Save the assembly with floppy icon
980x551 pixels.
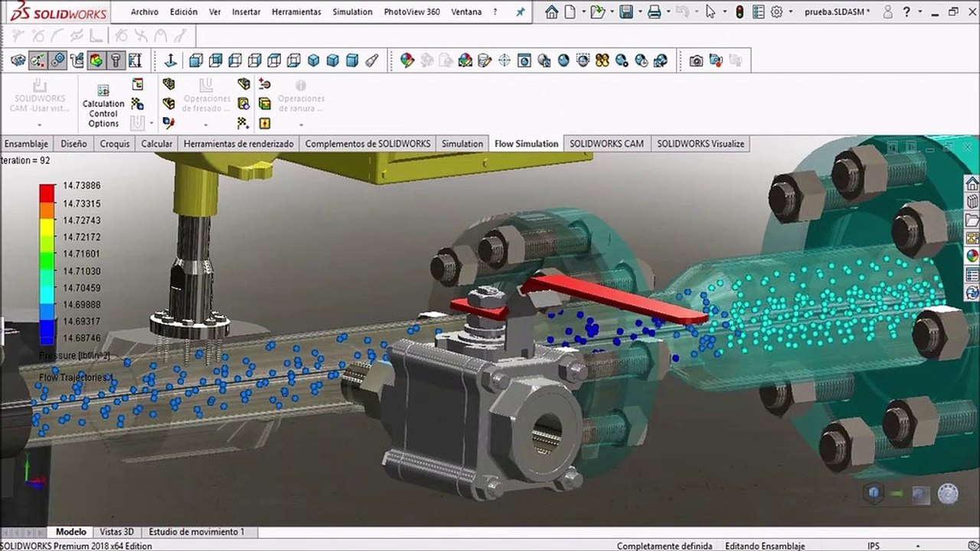(626, 12)
